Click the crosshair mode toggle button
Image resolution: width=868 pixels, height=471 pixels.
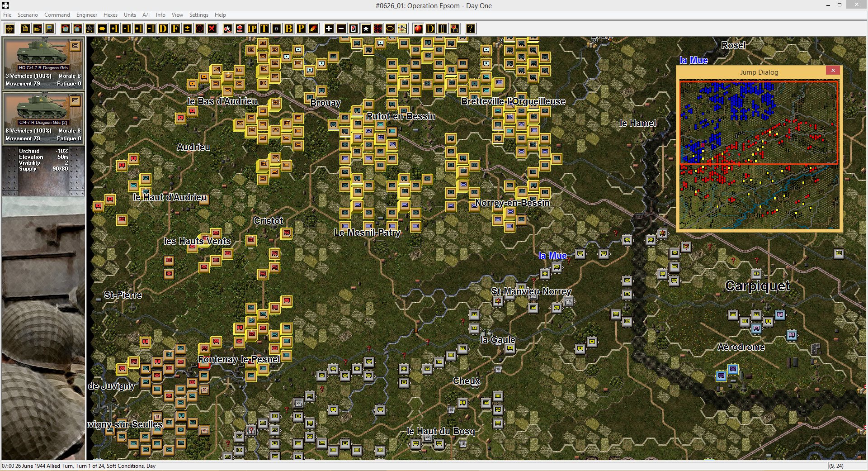point(10,29)
